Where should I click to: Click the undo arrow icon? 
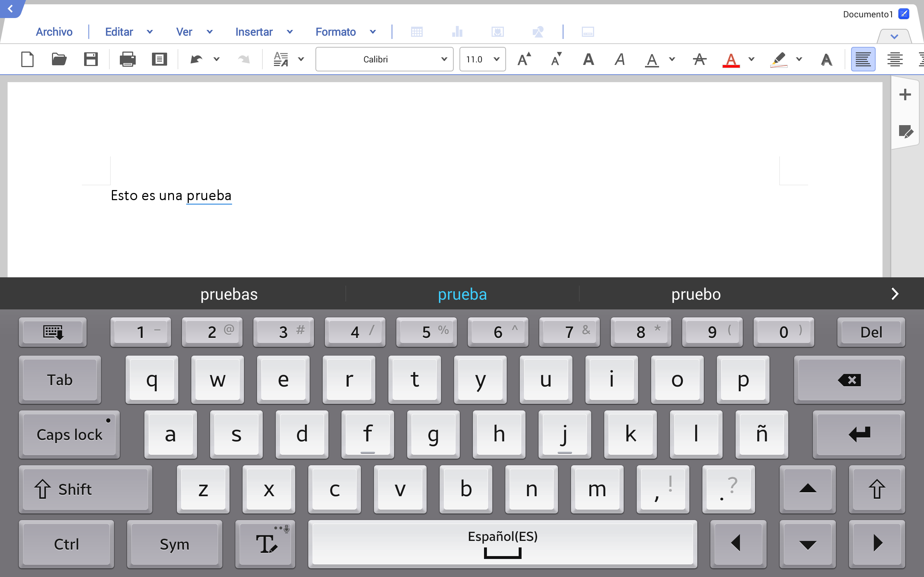click(196, 59)
